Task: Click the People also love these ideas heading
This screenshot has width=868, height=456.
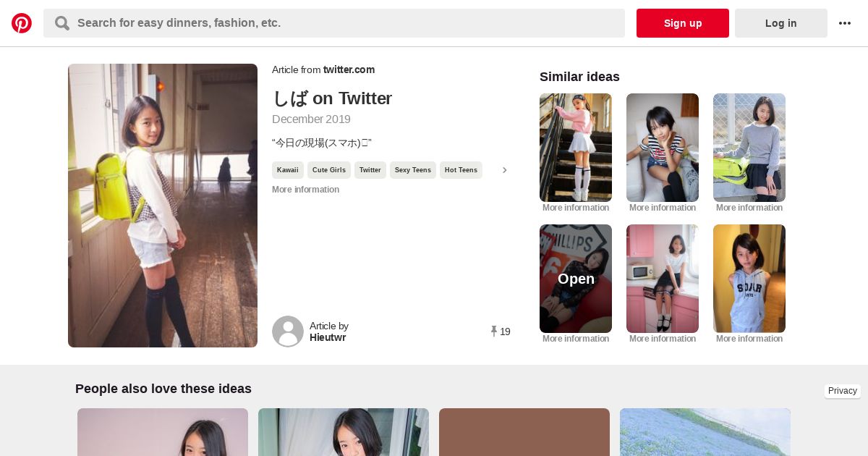Action: click(163, 389)
